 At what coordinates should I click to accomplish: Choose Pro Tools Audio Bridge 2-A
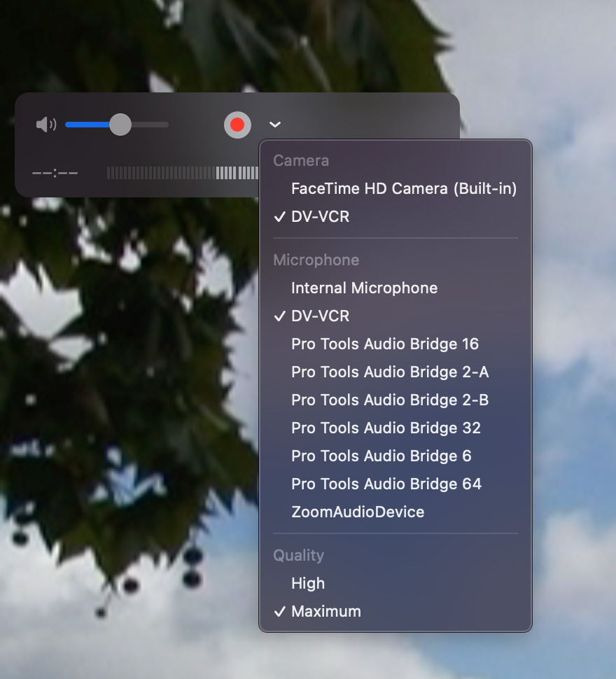tap(389, 372)
